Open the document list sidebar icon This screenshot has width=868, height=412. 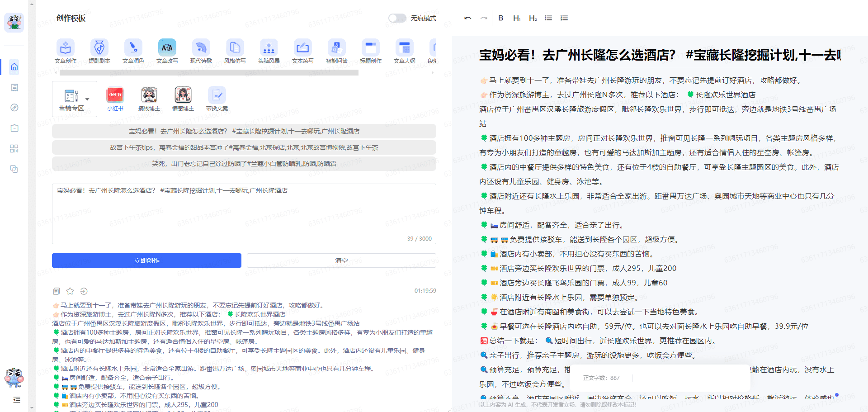(14, 87)
